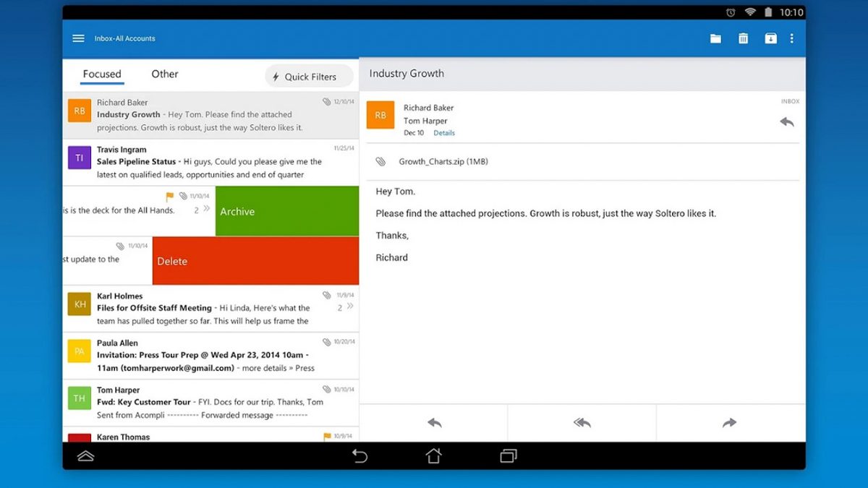
Task: Tap the archive box icon in toolbar
Action: 770,38
